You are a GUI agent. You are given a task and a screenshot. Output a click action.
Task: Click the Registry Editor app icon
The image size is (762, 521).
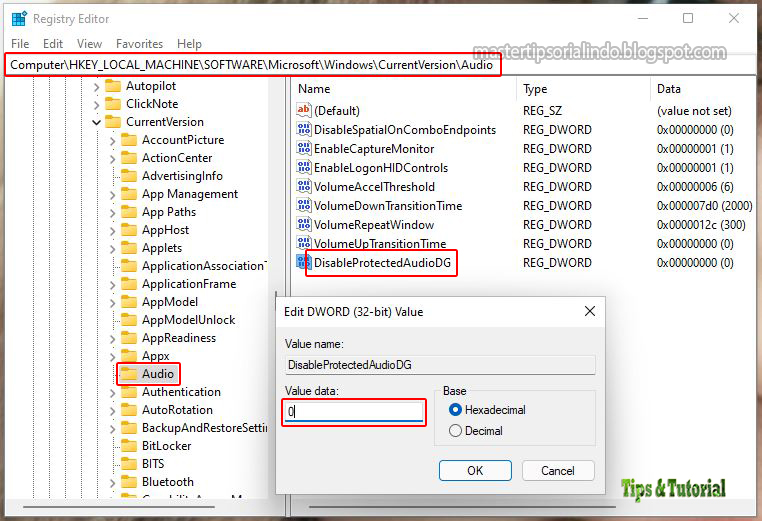(x=19, y=18)
